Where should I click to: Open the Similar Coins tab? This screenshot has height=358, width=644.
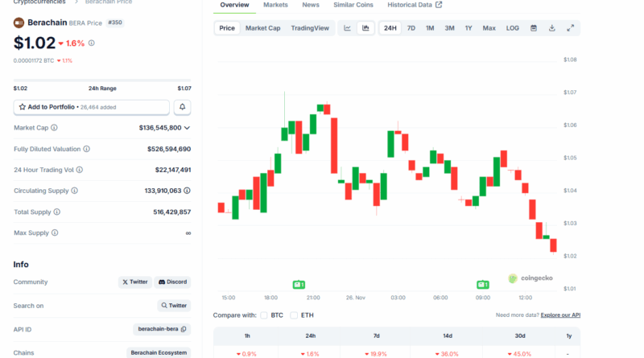click(x=353, y=5)
